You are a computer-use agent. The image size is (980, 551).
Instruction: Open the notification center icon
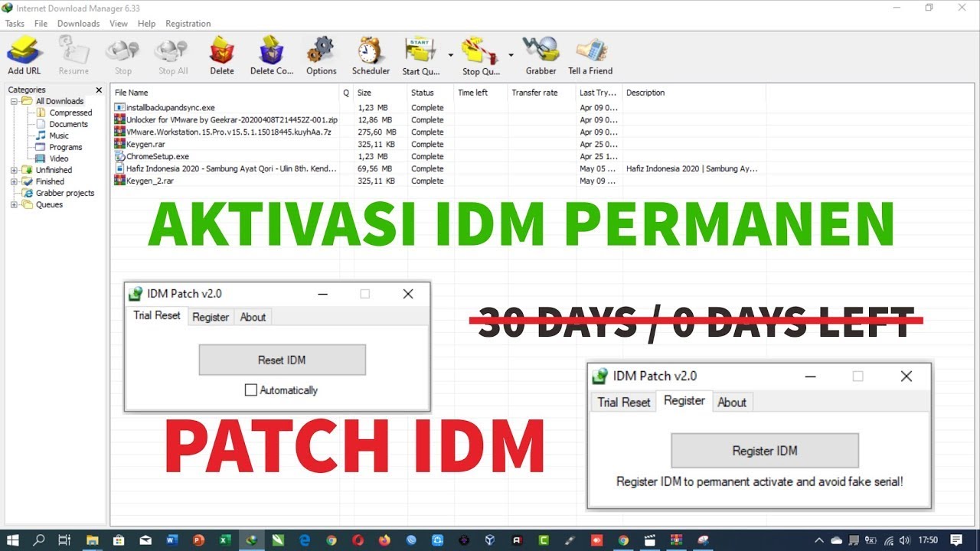pos(956,540)
